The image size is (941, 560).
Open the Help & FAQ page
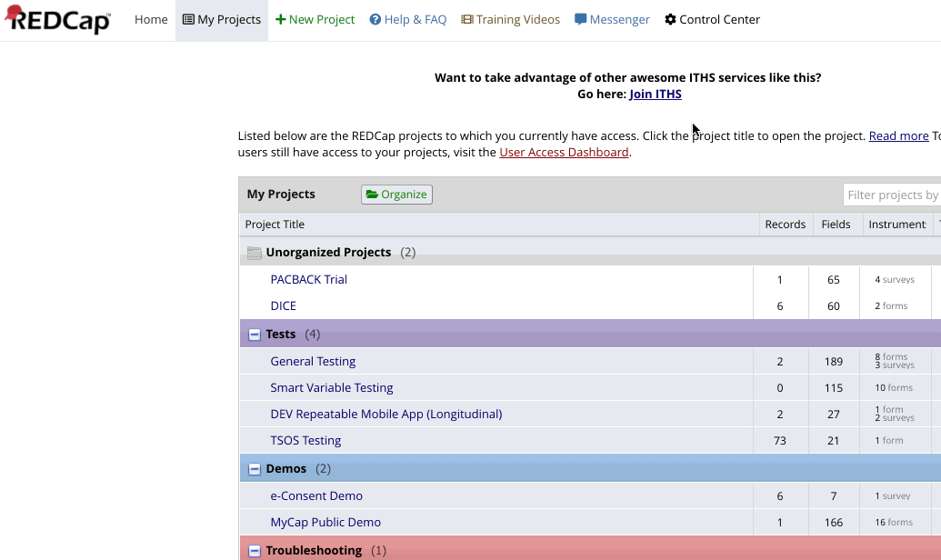tap(415, 19)
